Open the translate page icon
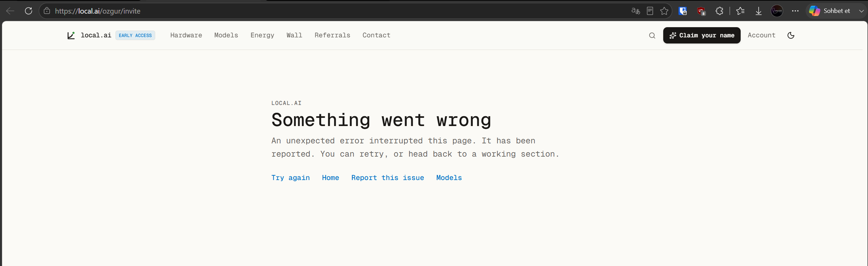The image size is (868, 266). 635,11
